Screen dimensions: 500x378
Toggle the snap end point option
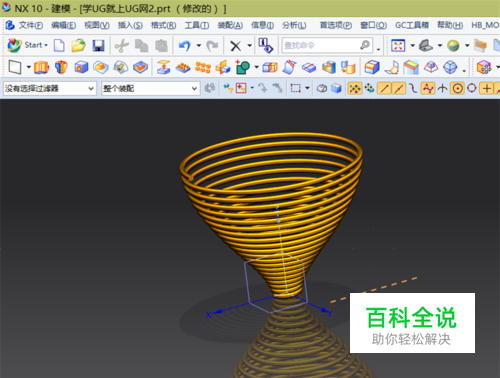click(384, 88)
